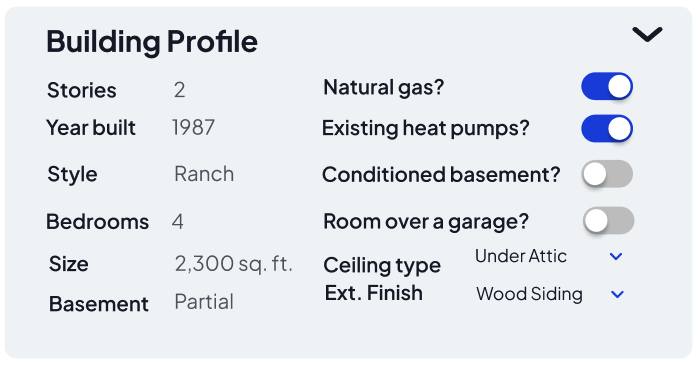Click the Building Profile heading
The image size is (698, 366).
152,42
